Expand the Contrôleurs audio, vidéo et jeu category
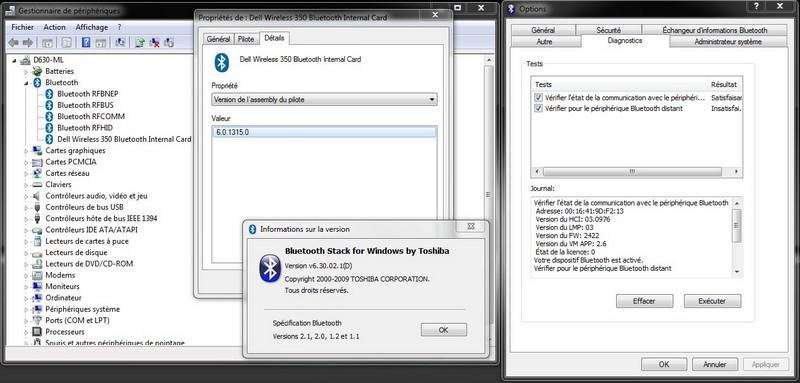This screenshot has width=800, height=383. click(x=27, y=196)
